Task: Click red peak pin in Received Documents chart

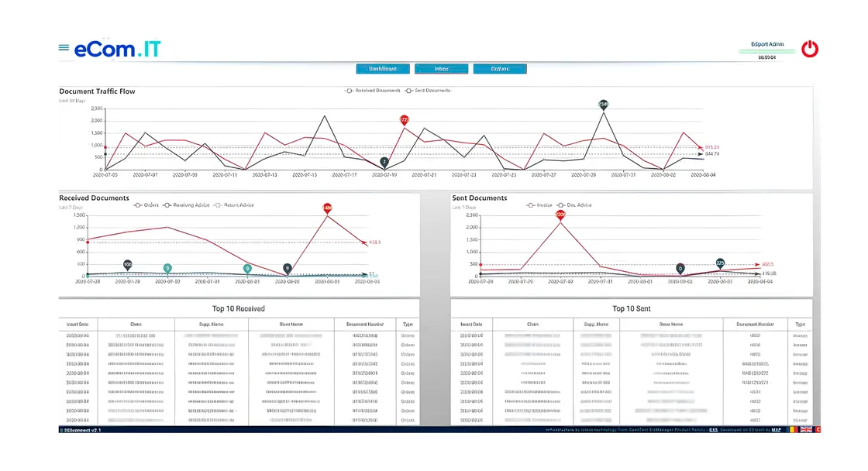Action: (327, 208)
